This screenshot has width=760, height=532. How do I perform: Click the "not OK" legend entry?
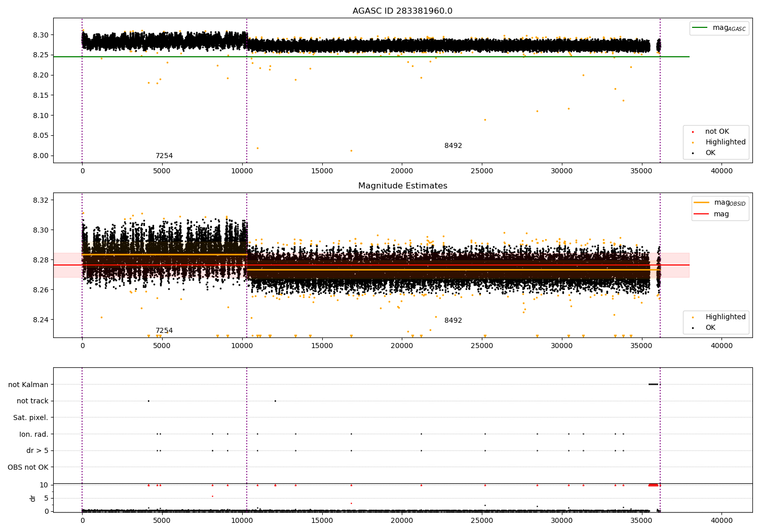click(717, 132)
